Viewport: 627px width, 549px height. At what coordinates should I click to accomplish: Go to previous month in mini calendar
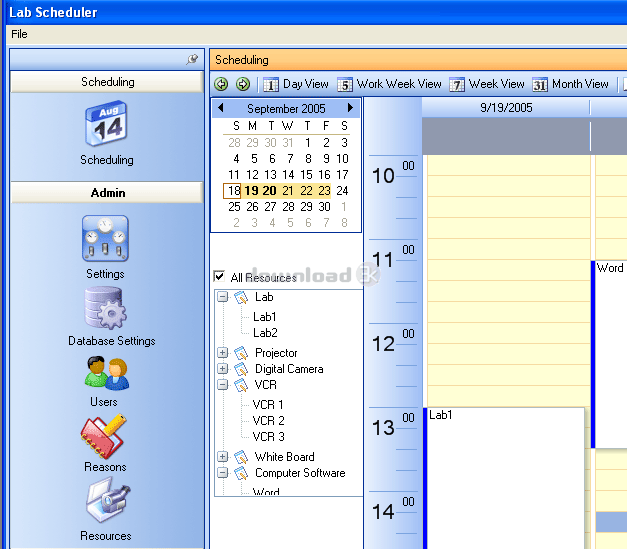221,108
